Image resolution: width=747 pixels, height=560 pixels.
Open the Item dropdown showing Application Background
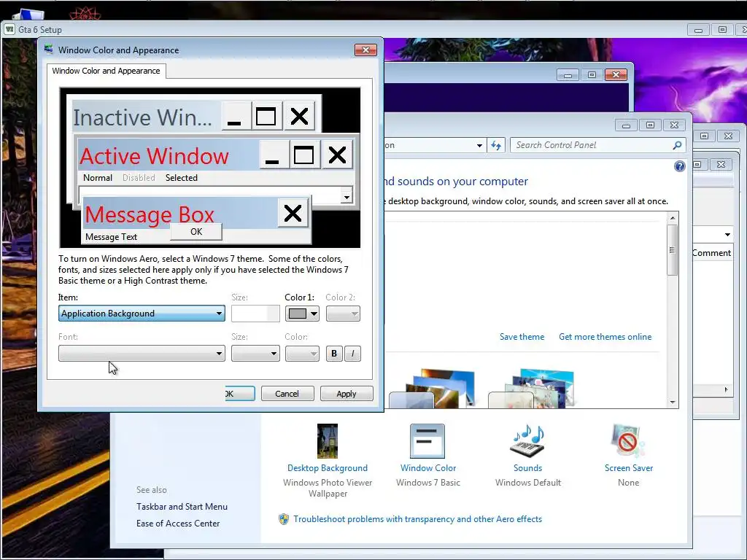pyautogui.click(x=142, y=314)
